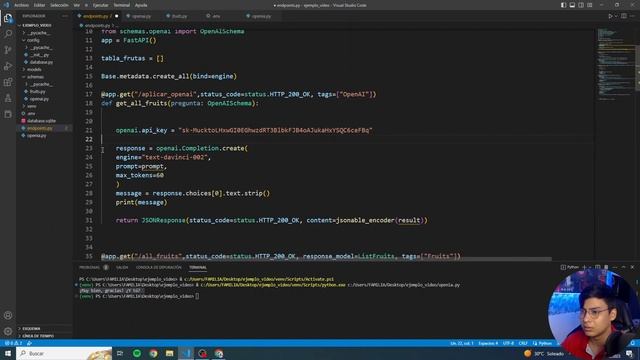Expand the ESQUEMA outline section
Screen dimensions: 640x360
click(x=31, y=328)
